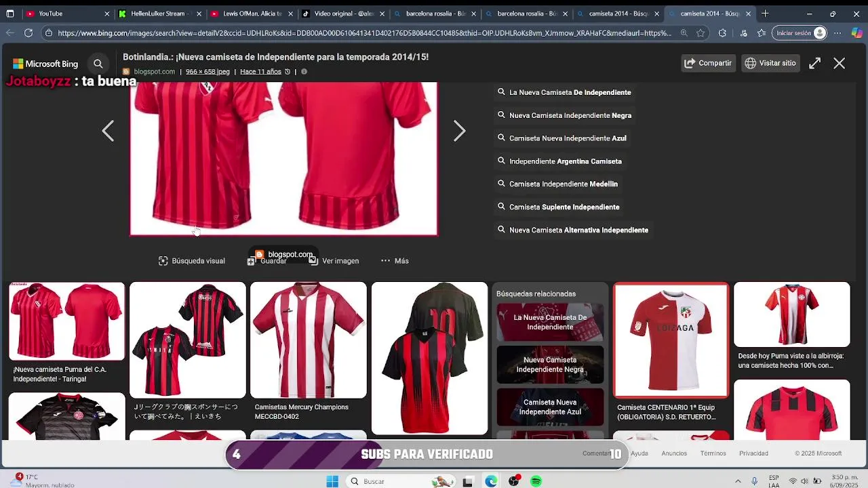Open Microsoft Edge from the taskbar
This screenshot has height=488, width=868.
click(x=491, y=481)
